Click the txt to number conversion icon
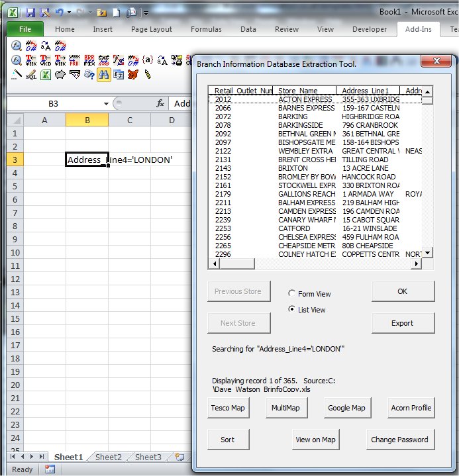Viewport: 459px width, 476px height. point(104,60)
